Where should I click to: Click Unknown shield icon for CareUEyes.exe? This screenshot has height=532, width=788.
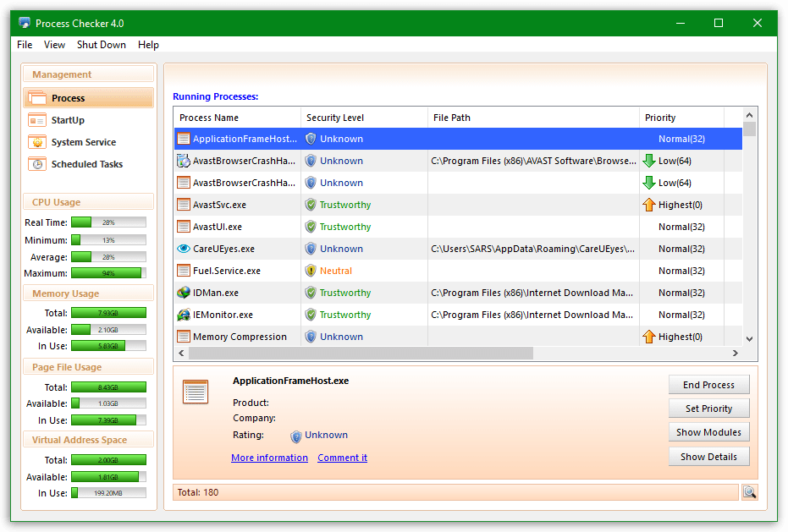click(311, 249)
